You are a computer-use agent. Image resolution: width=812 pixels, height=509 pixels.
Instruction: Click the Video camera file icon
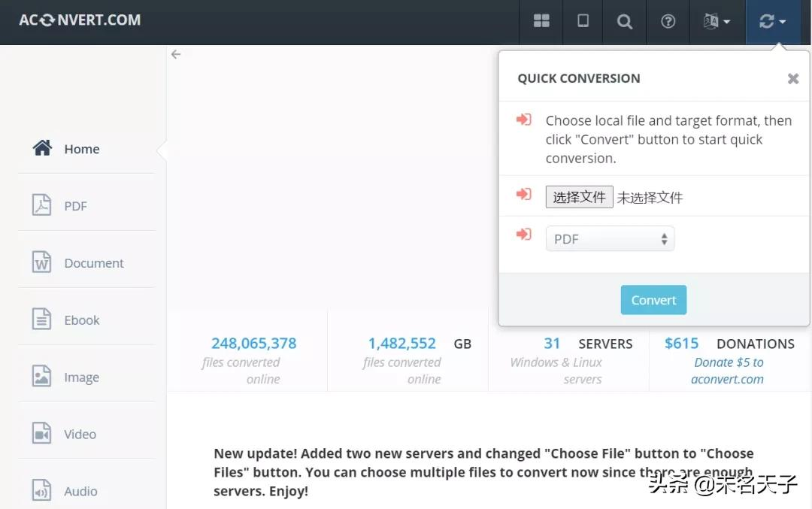41,433
